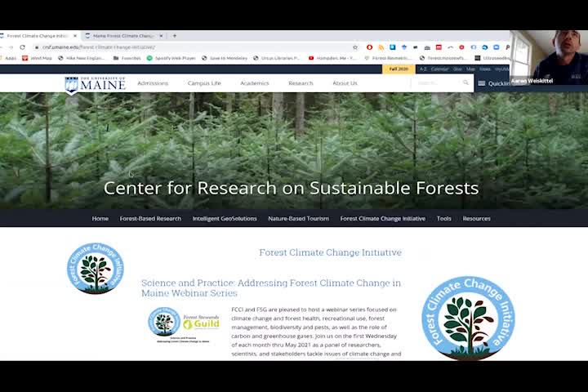The image size is (588, 392).
Task: Bookmark this page with the star icon
Action: 355,47
